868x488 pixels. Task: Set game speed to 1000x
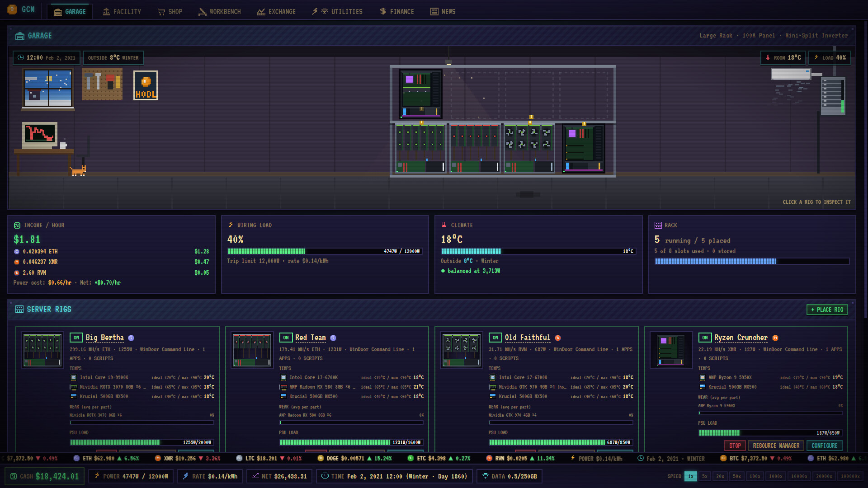click(775, 476)
